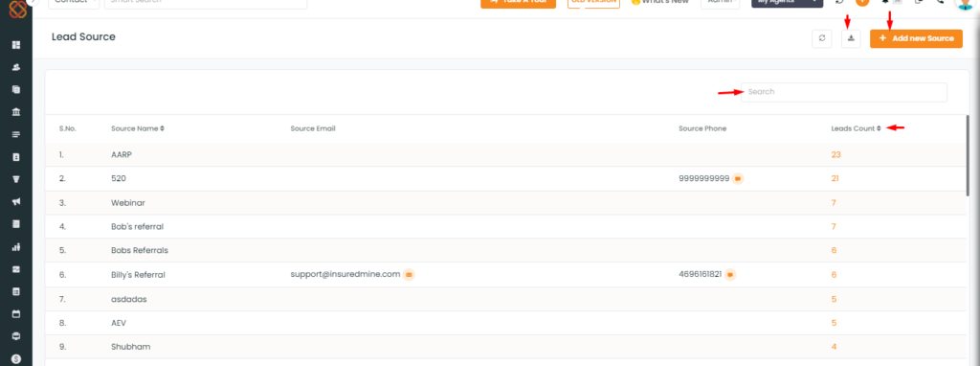Click phone number 9999999999
The width and height of the screenshot is (980, 366).
click(x=703, y=178)
